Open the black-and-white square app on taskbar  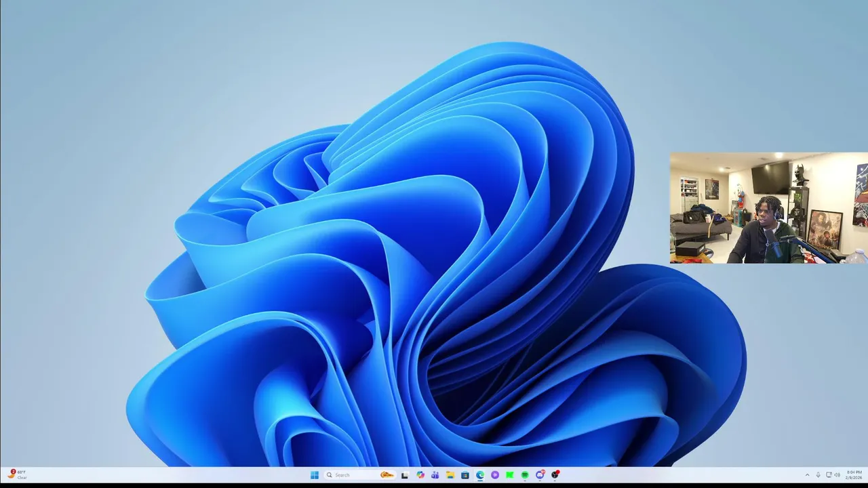pyautogui.click(x=405, y=475)
